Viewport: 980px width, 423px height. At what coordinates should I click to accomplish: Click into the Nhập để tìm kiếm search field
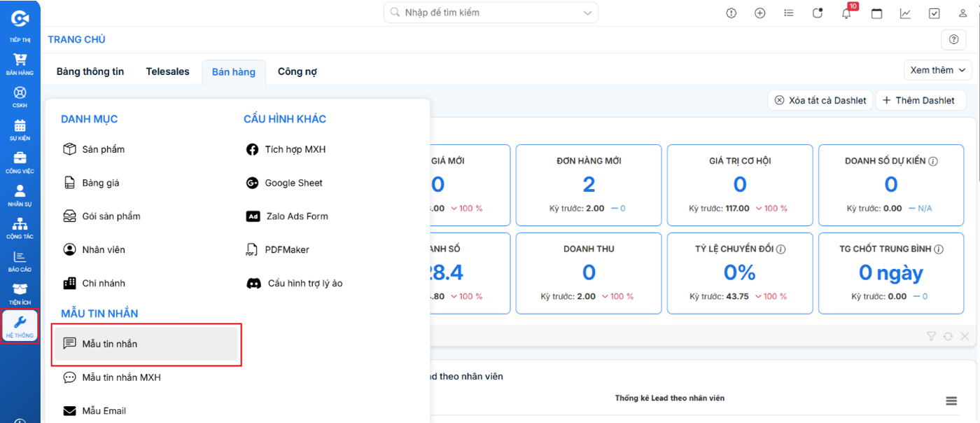pos(490,13)
